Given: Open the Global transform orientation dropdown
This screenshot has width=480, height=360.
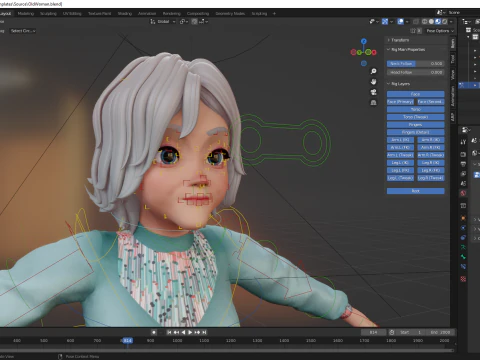Looking at the screenshot, I should pos(163,22).
